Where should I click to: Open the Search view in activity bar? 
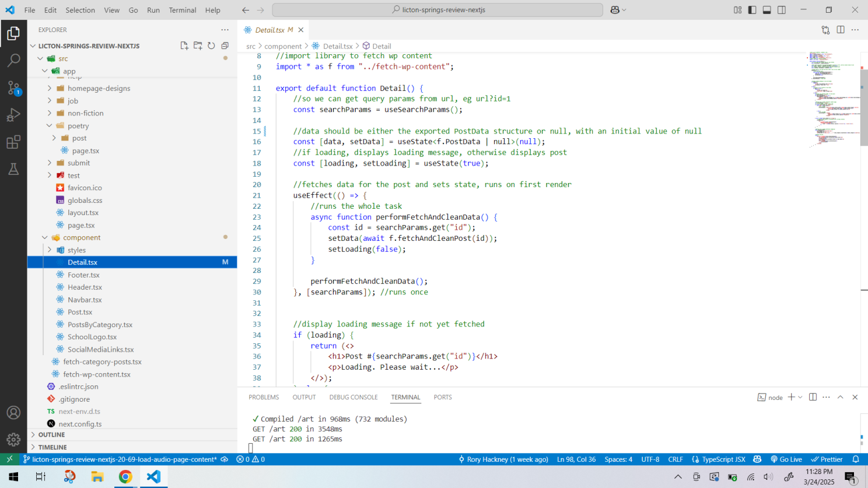pyautogui.click(x=13, y=60)
